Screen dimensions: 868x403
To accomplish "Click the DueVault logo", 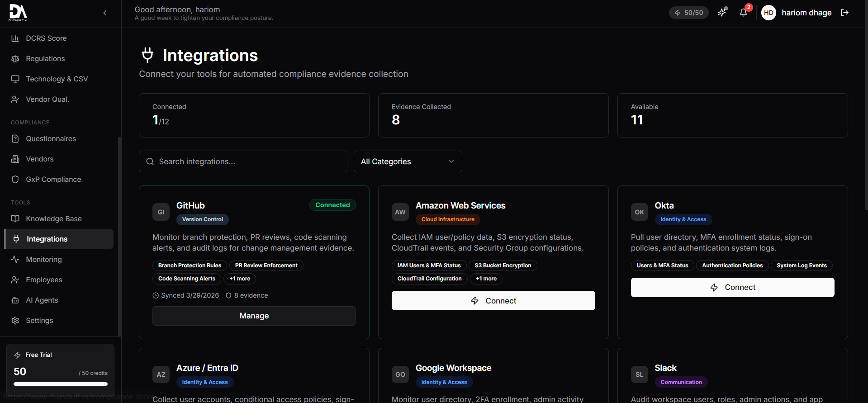I will (18, 13).
